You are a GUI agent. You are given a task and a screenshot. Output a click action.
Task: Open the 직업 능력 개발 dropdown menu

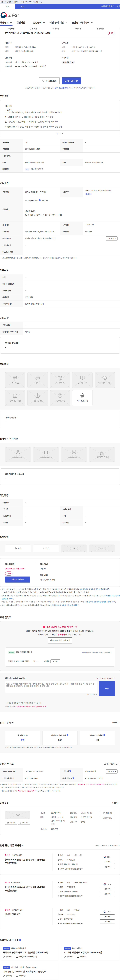[x=58, y=22]
